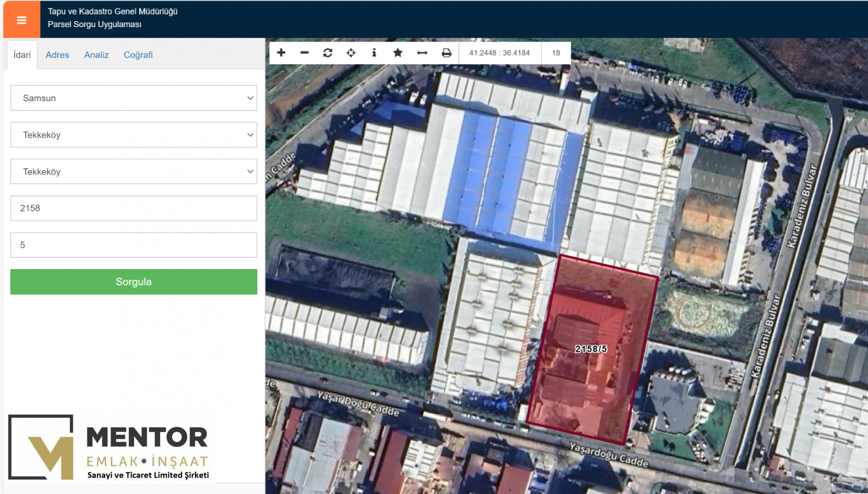Print the map with printer icon

pos(446,52)
